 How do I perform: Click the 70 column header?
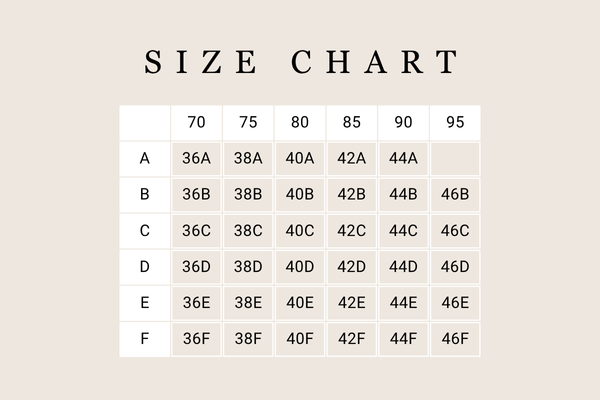196,123
